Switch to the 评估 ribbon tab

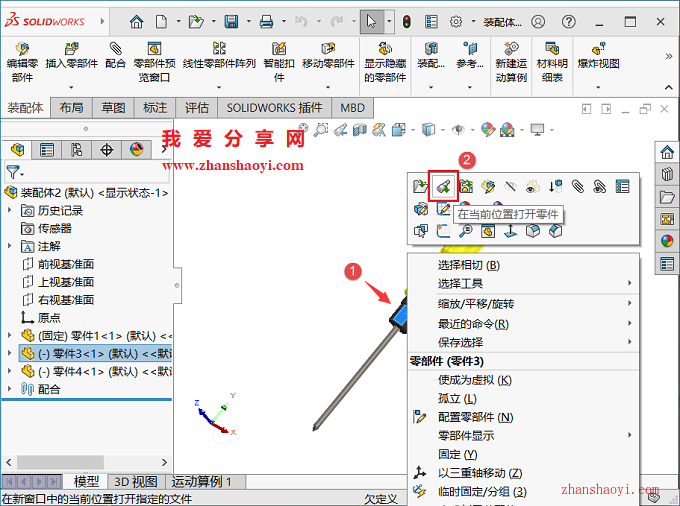click(x=197, y=108)
